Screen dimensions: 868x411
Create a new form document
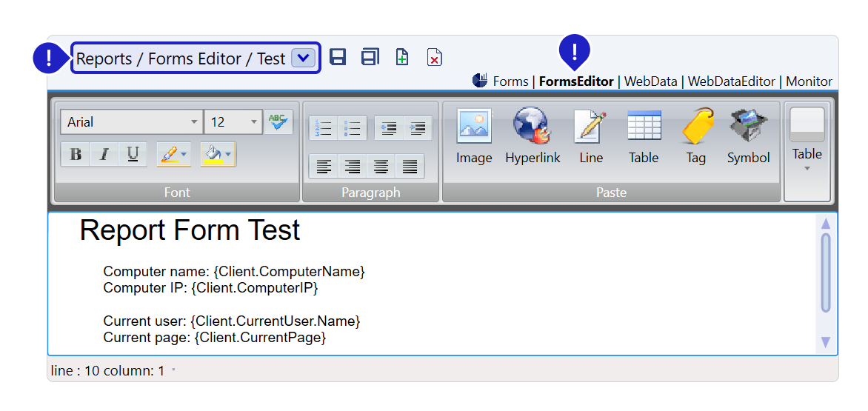coord(402,57)
